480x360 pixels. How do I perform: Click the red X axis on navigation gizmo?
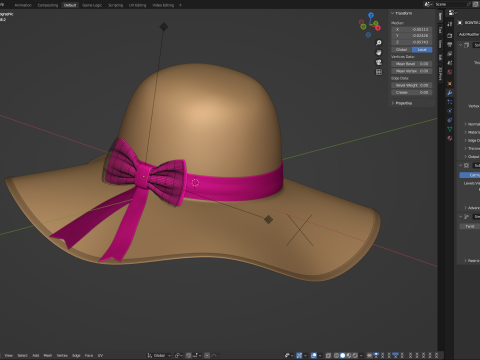pos(378,28)
